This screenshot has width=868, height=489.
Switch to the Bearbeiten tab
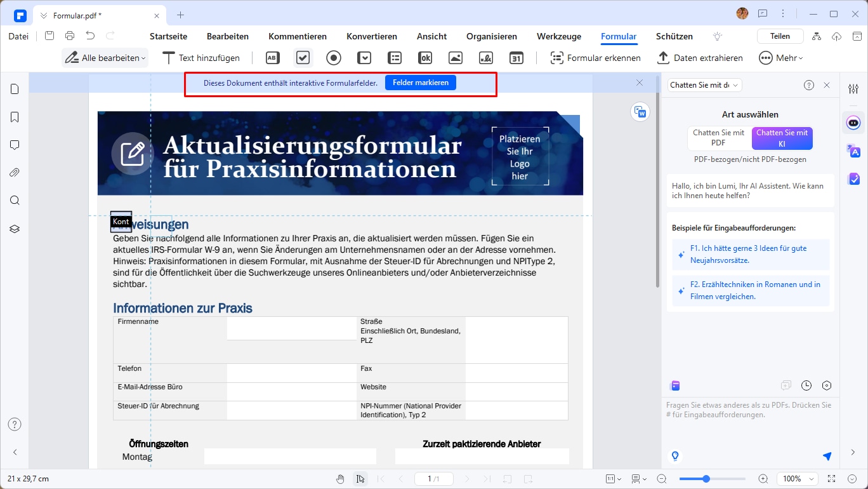pyautogui.click(x=228, y=36)
